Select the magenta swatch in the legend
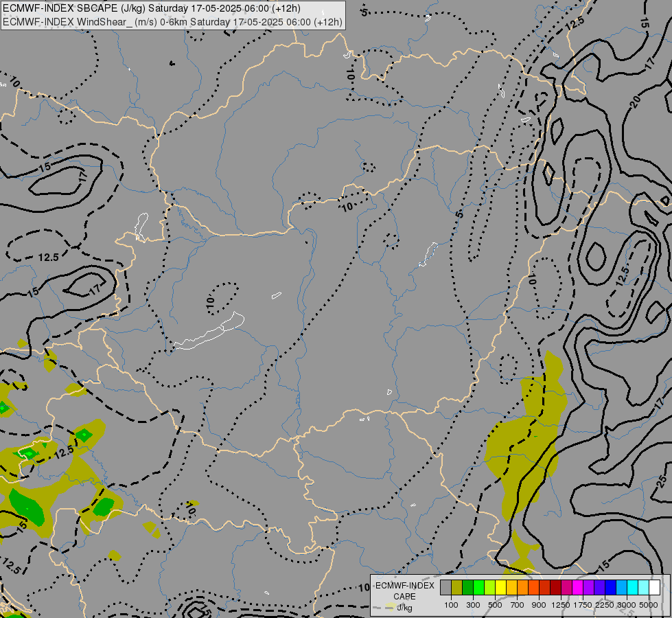672x618 pixels. click(578, 587)
